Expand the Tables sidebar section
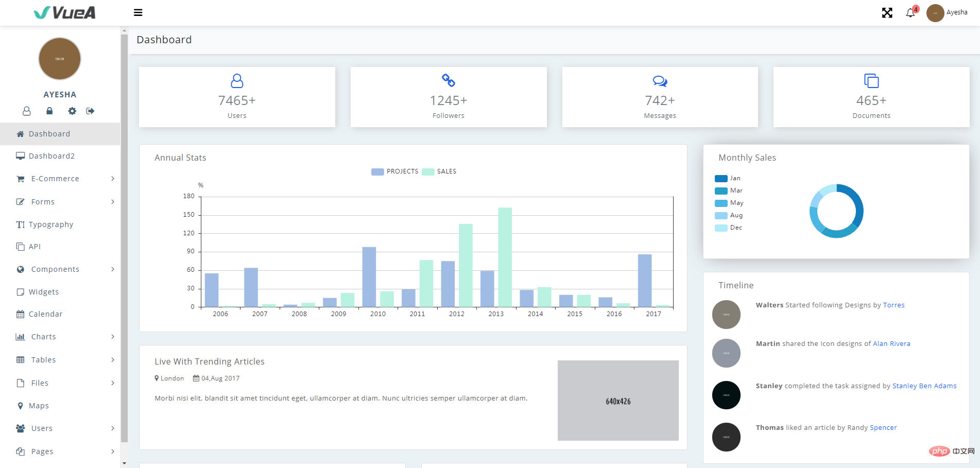Viewport: 980px width, 468px height. [x=44, y=360]
